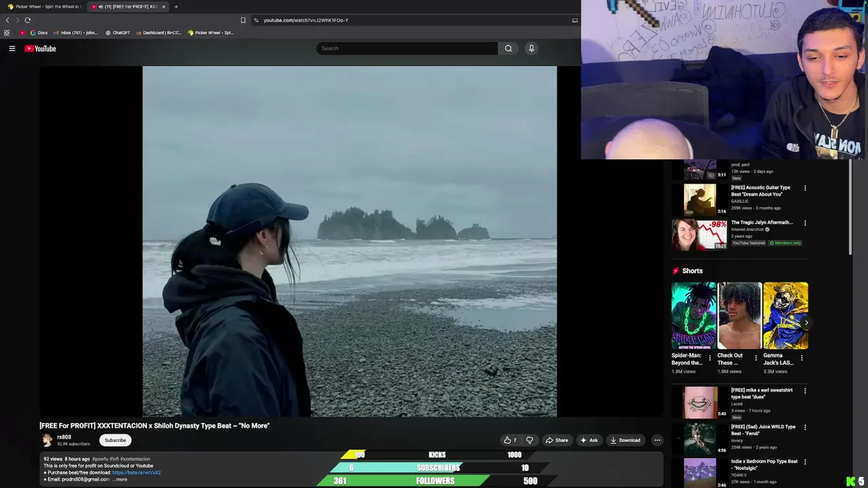Play Gamma Jack's short
The image size is (868, 488).
[x=785, y=316]
